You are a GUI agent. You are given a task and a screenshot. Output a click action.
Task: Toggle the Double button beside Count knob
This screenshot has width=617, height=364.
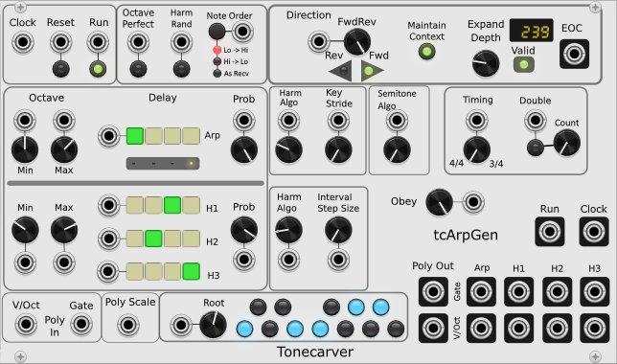coord(536,148)
